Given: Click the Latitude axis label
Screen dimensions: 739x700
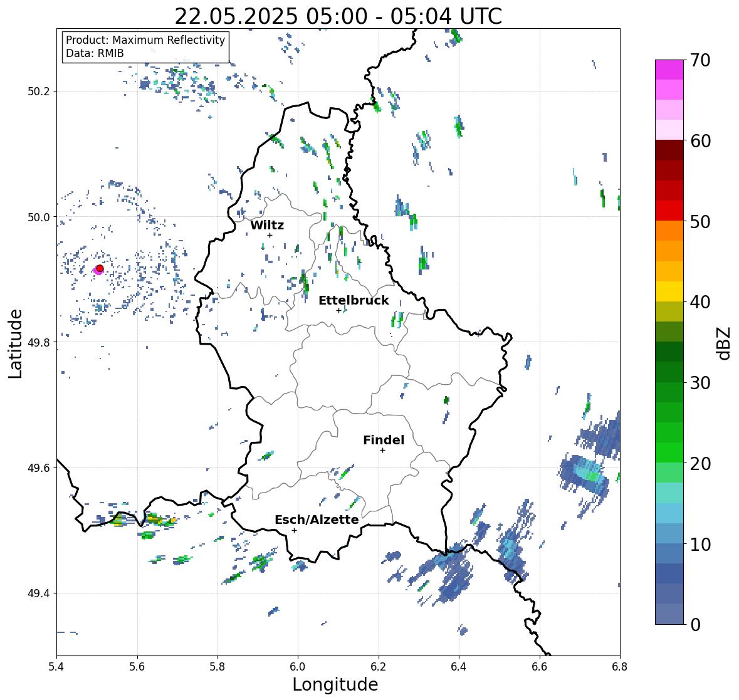Looking at the screenshot, I should point(15,343).
